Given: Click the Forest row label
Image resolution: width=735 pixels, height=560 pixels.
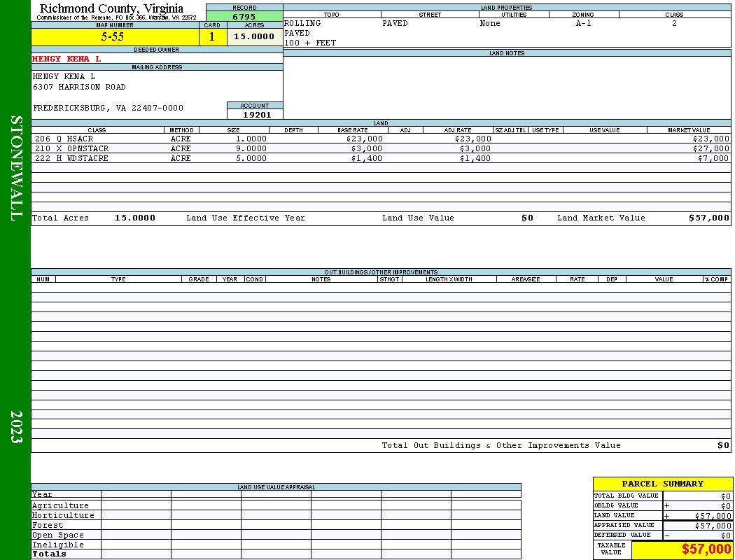Looking at the screenshot, I should pos(48,525).
